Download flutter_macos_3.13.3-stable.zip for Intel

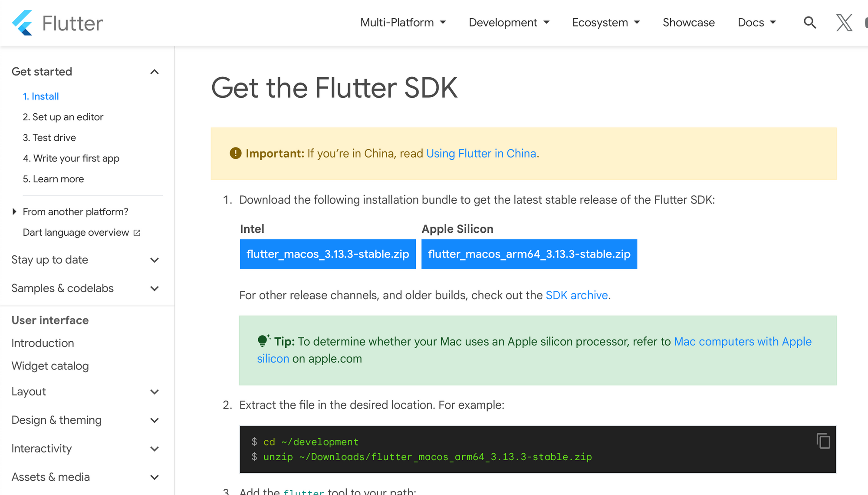pos(328,254)
